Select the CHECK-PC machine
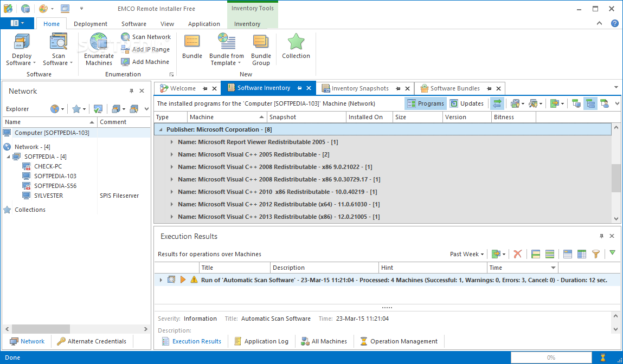 tap(48, 166)
